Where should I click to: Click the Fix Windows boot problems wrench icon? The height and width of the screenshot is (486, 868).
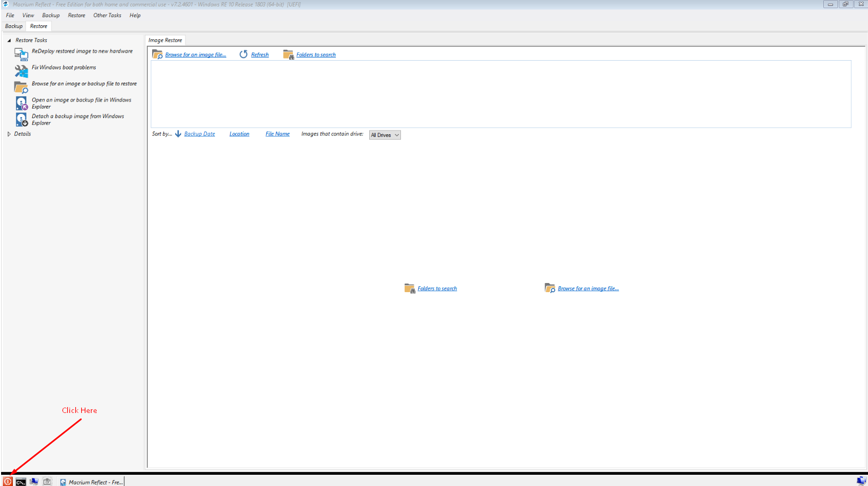tap(21, 70)
